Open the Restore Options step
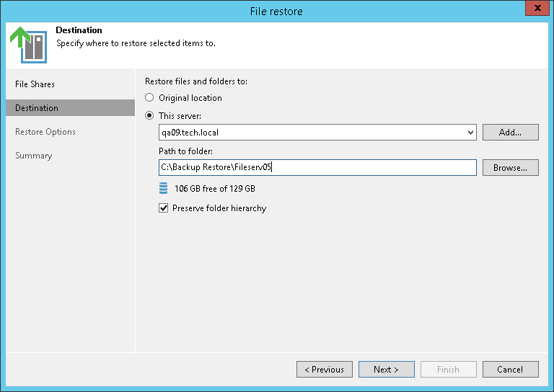The height and width of the screenshot is (392, 554). tap(45, 132)
